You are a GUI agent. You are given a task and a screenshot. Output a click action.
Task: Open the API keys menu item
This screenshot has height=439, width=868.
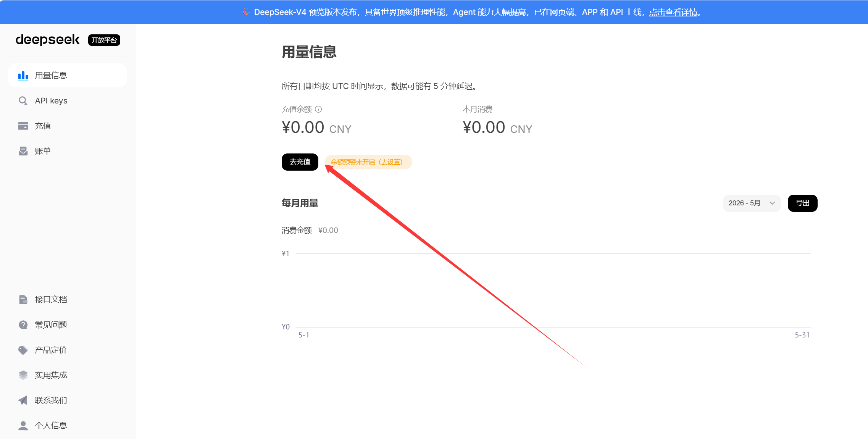[68, 101]
